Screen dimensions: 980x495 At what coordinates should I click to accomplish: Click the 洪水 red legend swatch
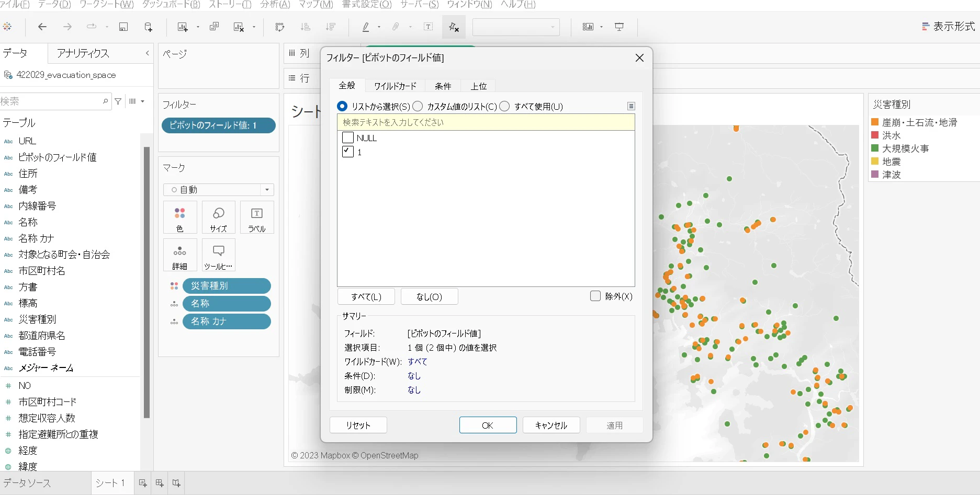click(875, 135)
